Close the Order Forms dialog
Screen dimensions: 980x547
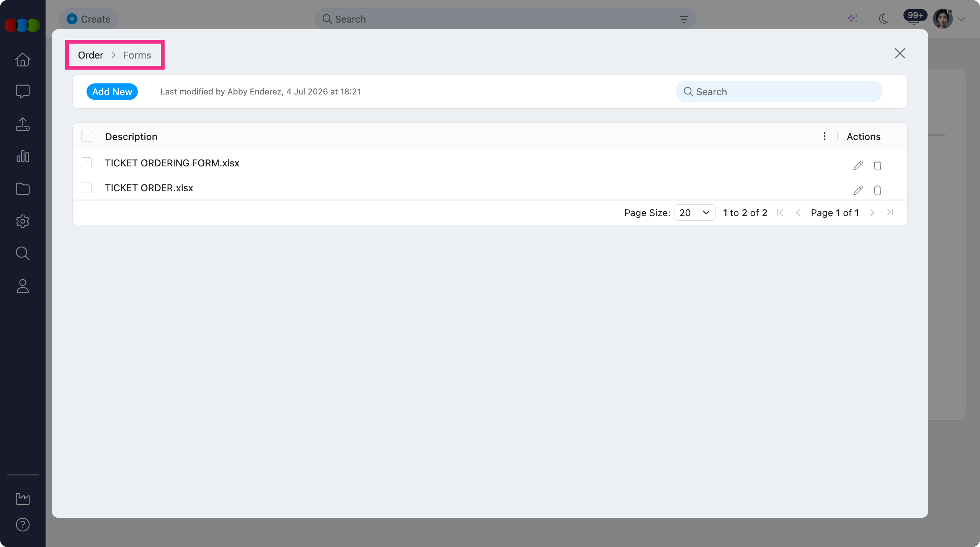[900, 53]
